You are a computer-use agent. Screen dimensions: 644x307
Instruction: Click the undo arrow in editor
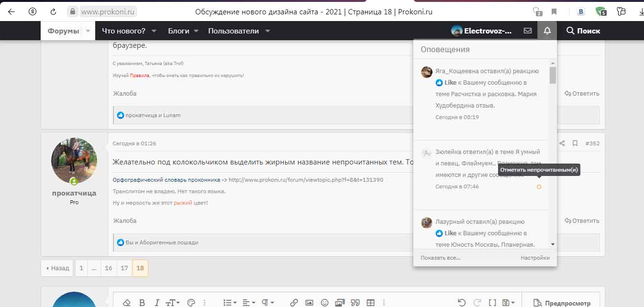[x=461, y=303]
